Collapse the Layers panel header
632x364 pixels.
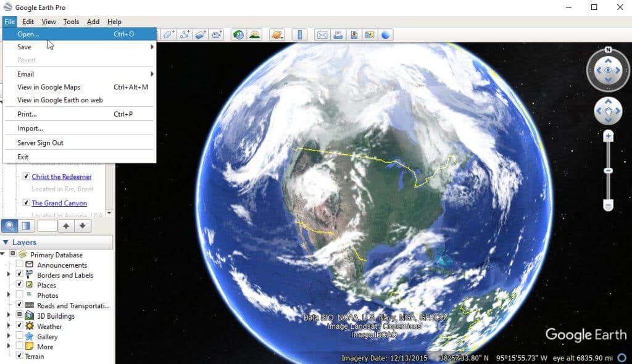(6, 242)
